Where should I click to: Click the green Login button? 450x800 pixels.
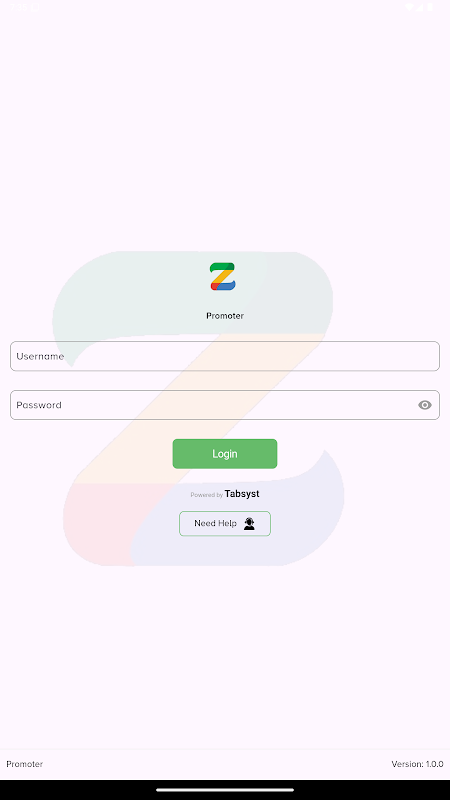[225, 454]
